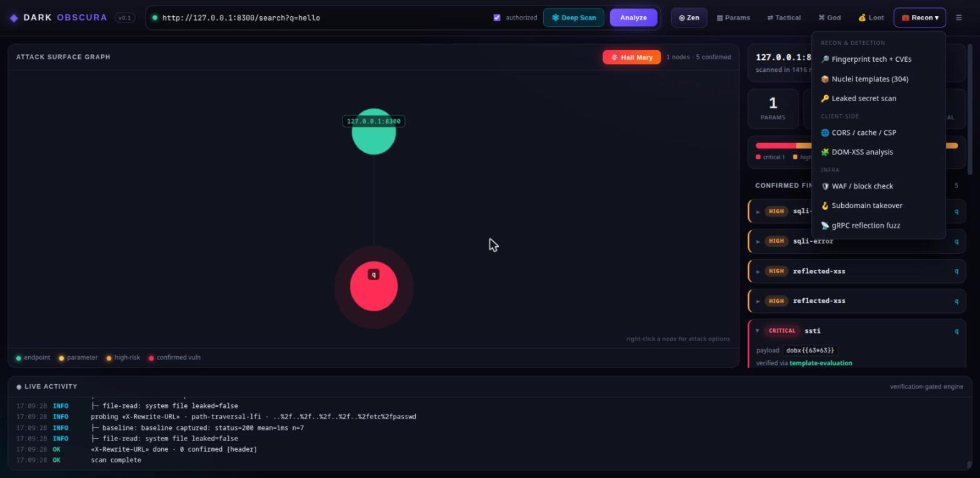Collapse the CRITICAL ssti finding
Viewport: 980px width, 478px height.
point(757,331)
